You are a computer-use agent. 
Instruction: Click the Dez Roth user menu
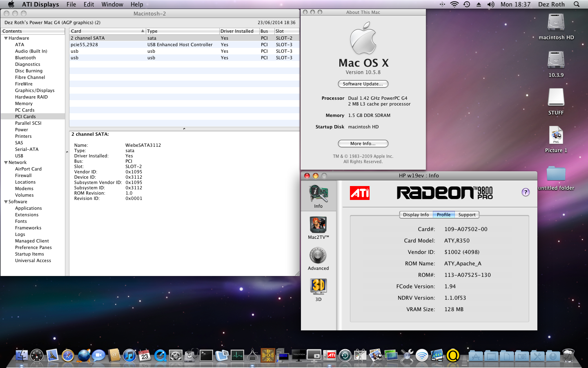(551, 4)
